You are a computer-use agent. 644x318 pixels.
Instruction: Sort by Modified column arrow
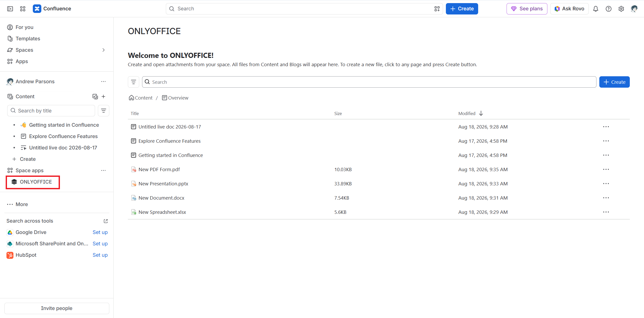pyautogui.click(x=481, y=113)
